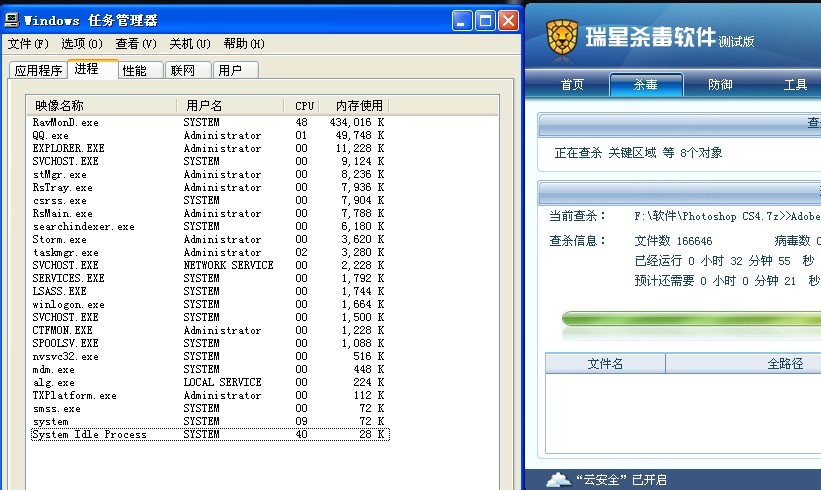Select the 进程 tab

tap(93, 69)
